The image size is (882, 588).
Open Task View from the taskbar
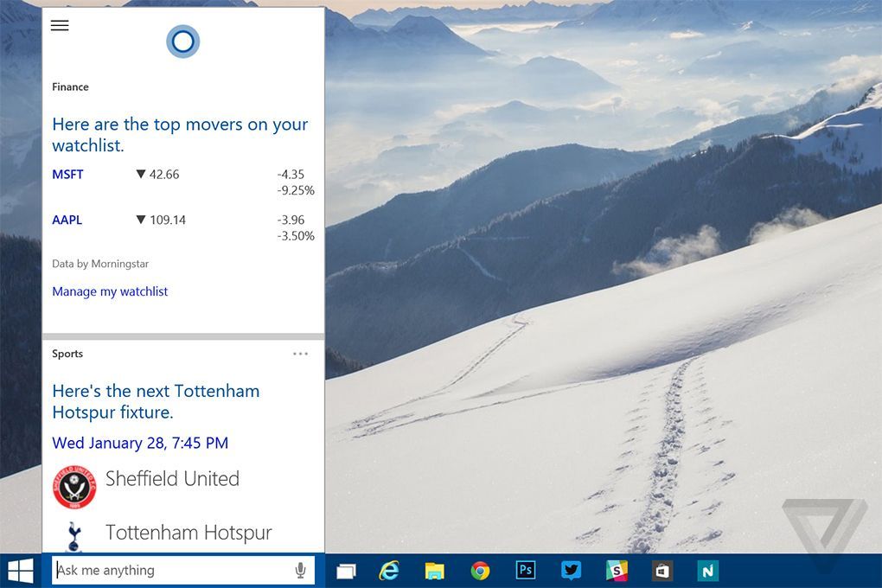(x=346, y=571)
